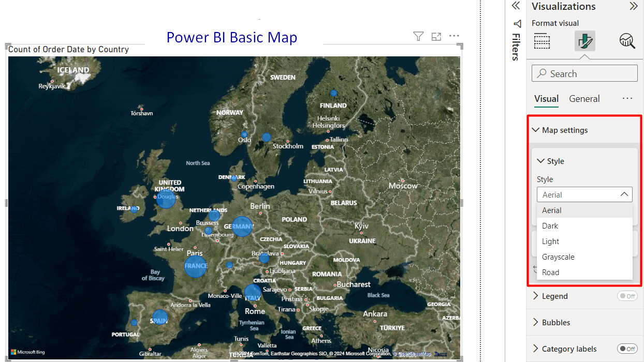Viewport: 644px width, 362px height.
Task: Open the More options ellipsis for the map visual
Action: click(x=455, y=36)
